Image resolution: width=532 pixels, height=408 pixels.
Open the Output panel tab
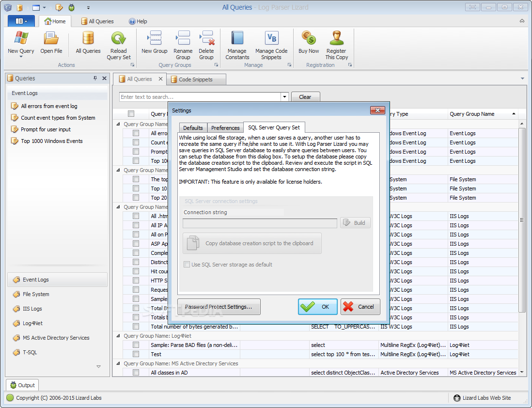pyautogui.click(x=22, y=385)
